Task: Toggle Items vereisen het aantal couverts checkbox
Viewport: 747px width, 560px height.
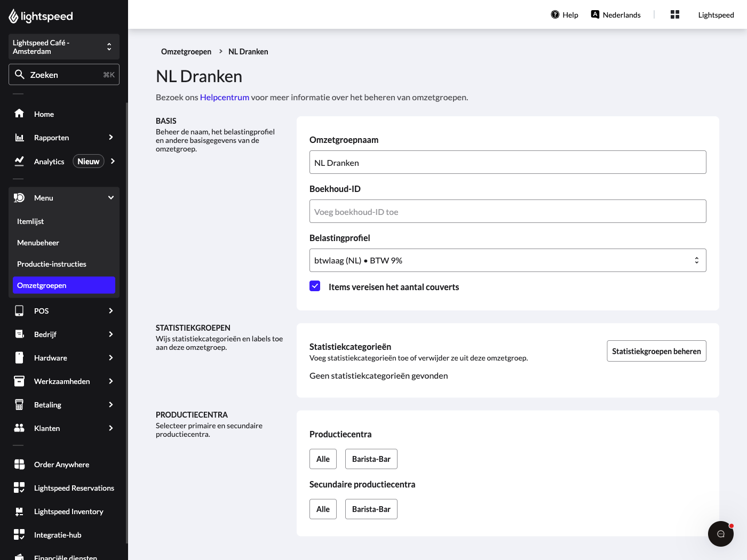Action: (x=315, y=286)
